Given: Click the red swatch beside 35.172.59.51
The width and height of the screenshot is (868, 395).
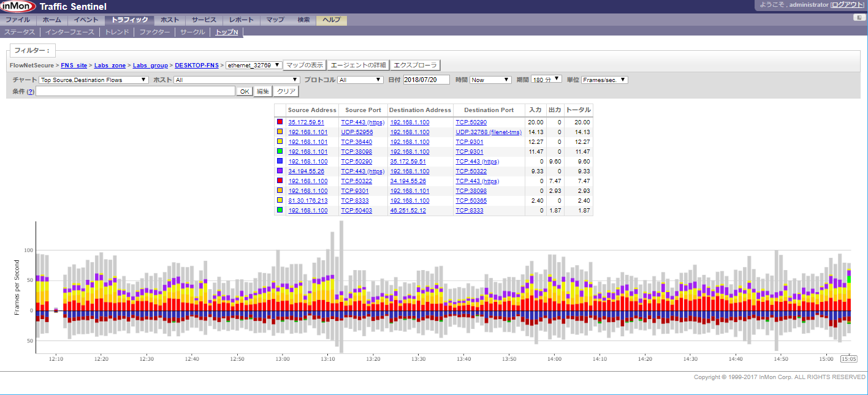Looking at the screenshot, I should pos(280,122).
